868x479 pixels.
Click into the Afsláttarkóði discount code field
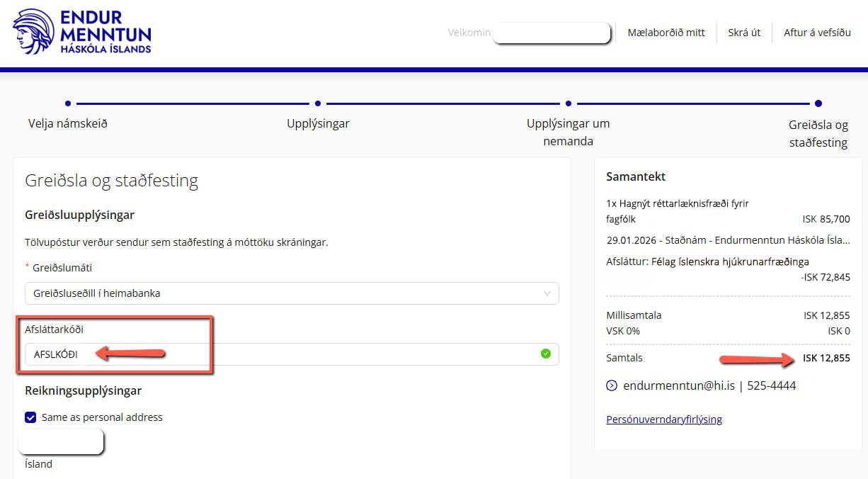283,354
